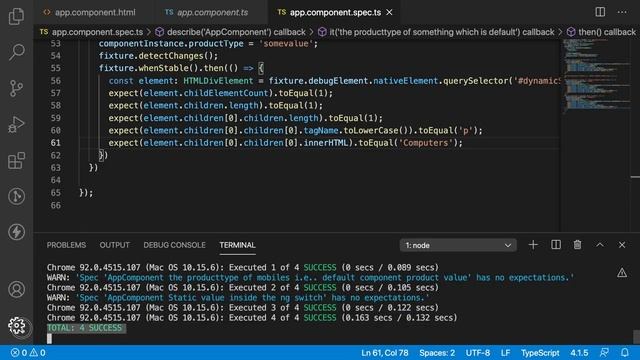Image resolution: width=640 pixels, height=360 pixels.
Task: Open the Search view in activity bar
Action: tap(16, 52)
